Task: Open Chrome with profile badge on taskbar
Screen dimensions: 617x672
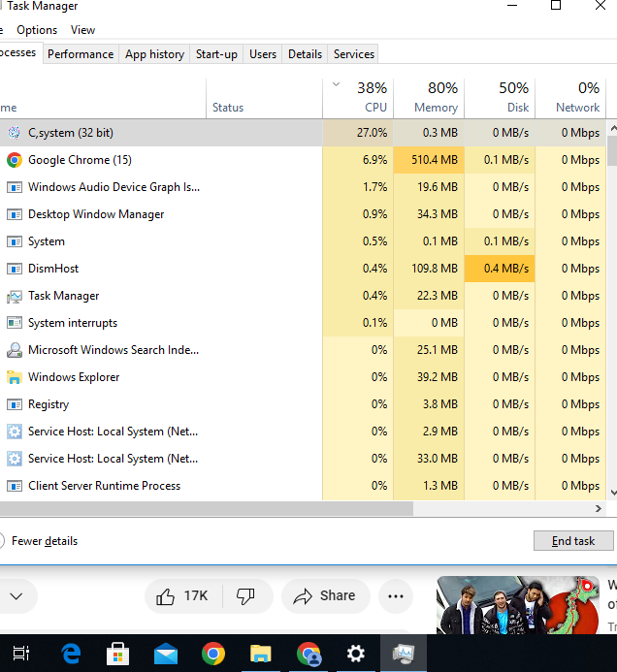Action: [308, 654]
